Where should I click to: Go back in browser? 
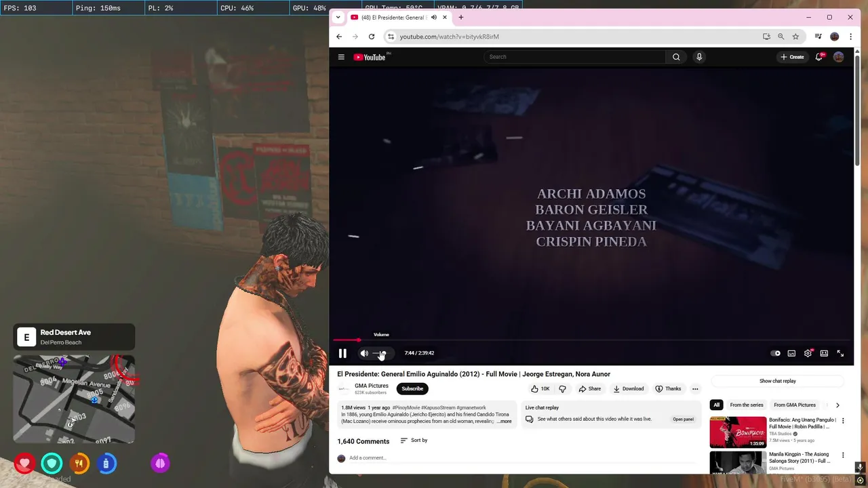click(339, 37)
